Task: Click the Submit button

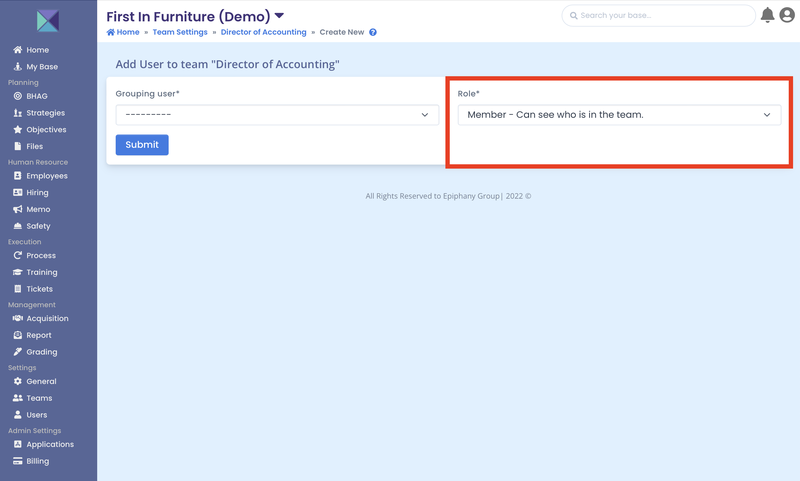Action: click(x=142, y=145)
